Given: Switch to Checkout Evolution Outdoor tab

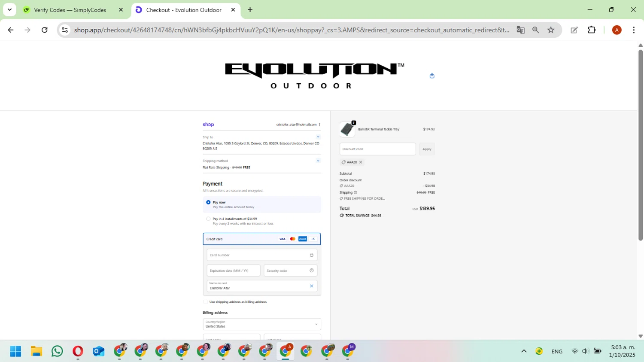Looking at the screenshot, I should click(x=184, y=10).
